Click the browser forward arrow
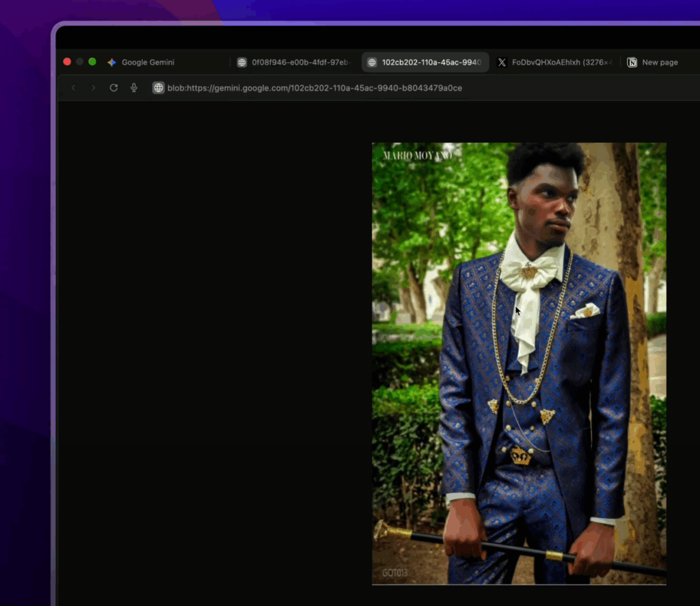The height and width of the screenshot is (606, 700). 94,88
